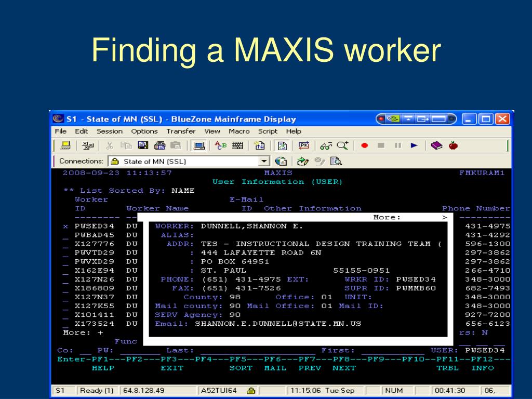This screenshot has height=399, width=532.
Task: Click the State of MN (SSL) combo box
Action: 189,162
